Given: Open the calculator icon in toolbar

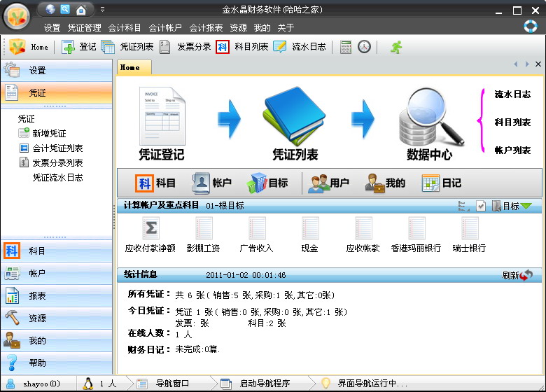Looking at the screenshot, I should tap(345, 47).
